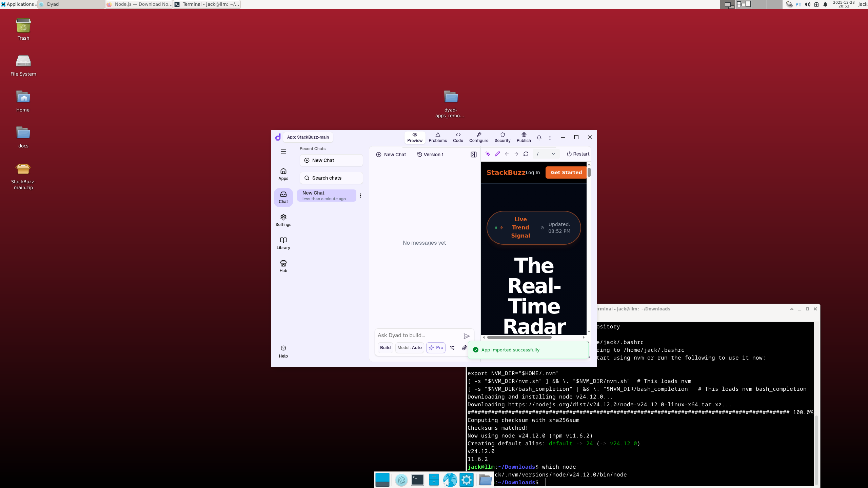
Task: Open the Electron app icon in dock
Action: (401, 480)
